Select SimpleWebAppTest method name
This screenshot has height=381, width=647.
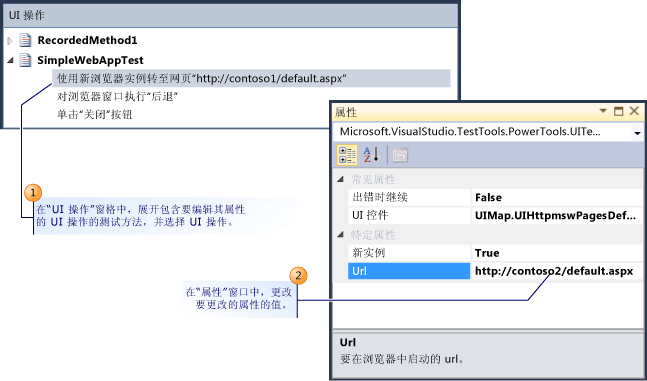click(x=90, y=60)
